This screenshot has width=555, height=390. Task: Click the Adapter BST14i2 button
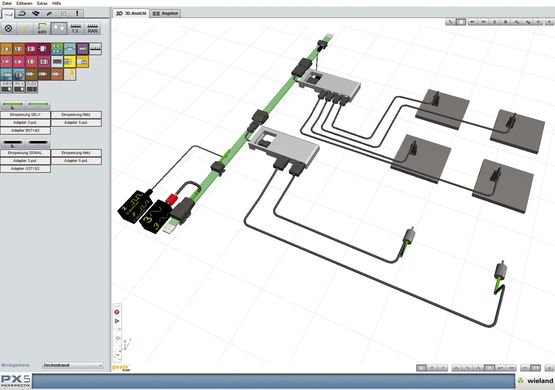(x=25, y=131)
